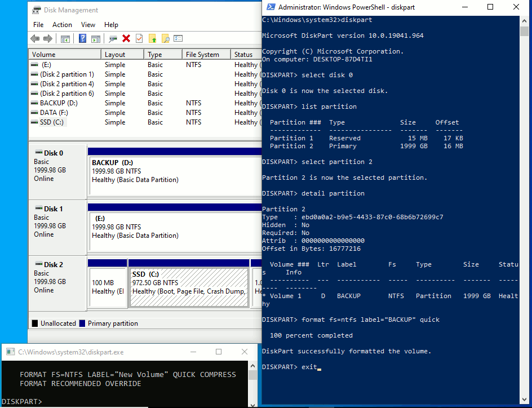
Task: Open Help via the blue question mark icon
Action: pos(82,38)
